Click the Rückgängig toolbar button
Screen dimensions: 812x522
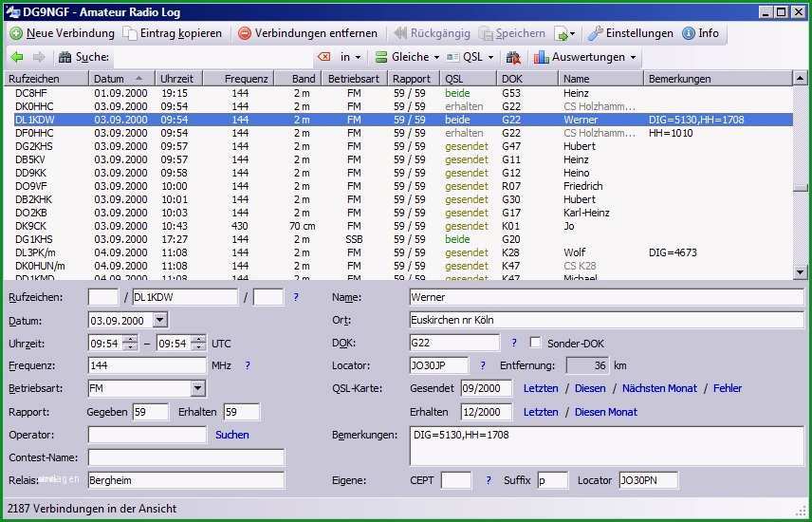point(432,34)
